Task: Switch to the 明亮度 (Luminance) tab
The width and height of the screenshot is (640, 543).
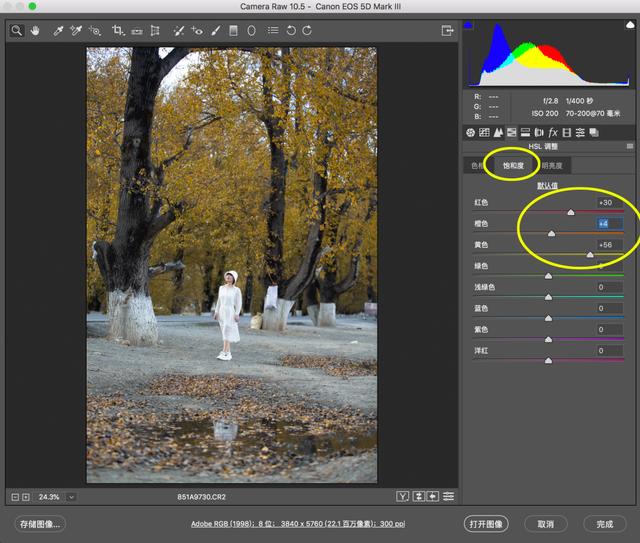Action: click(552, 166)
